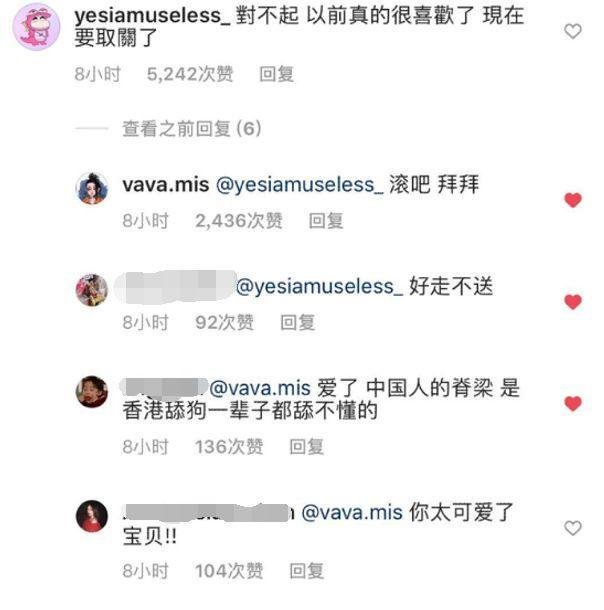Expand '查看之前回复 (6)' previous replies
This screenshot has width=604, height=610.
coord(191,129)
